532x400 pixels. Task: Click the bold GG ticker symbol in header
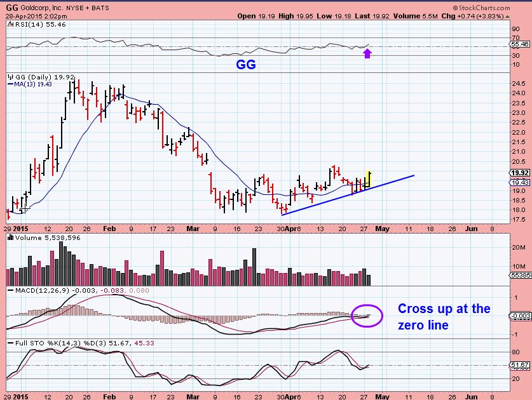pyautogui.click(x=12, y=8)
